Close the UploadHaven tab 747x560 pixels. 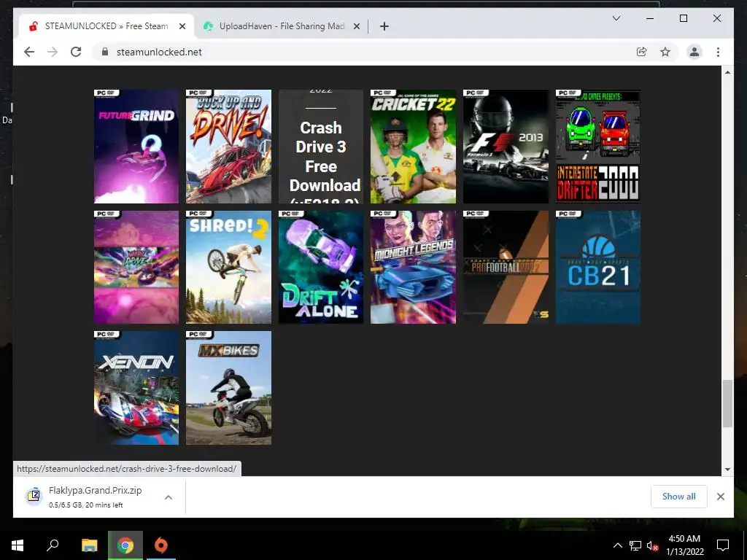point(356,26)
